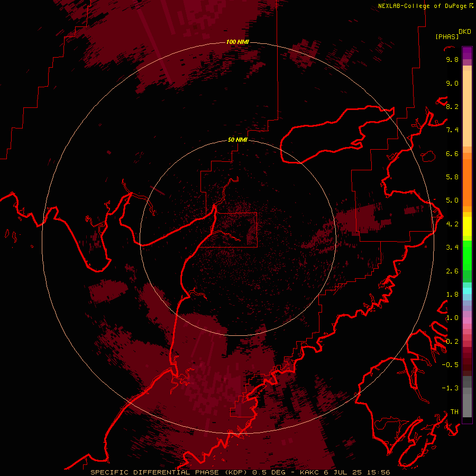Image resolution: width=476 pixels, height=476 pixels.
Task: Click the 8.2 scale value
Action: 452,107
